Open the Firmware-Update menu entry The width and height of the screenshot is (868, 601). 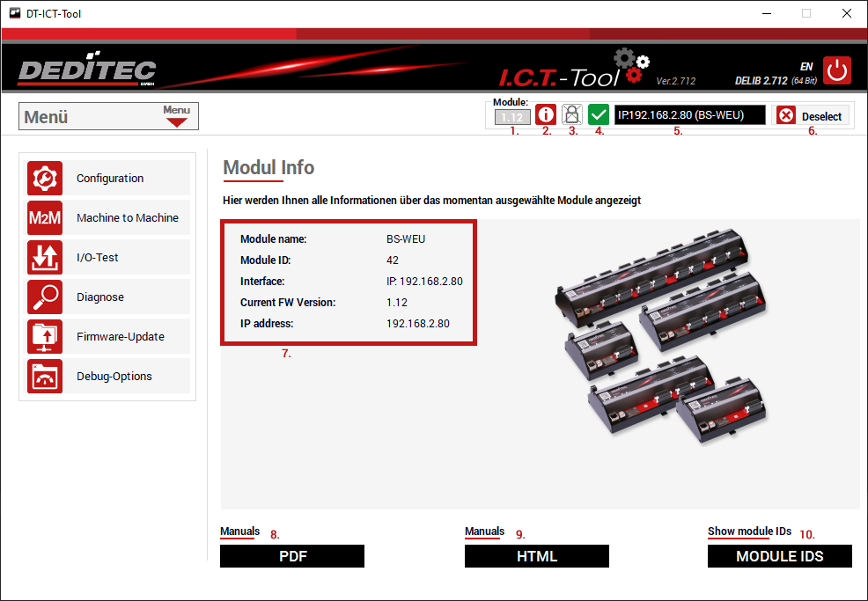click(x=120, y=337)
